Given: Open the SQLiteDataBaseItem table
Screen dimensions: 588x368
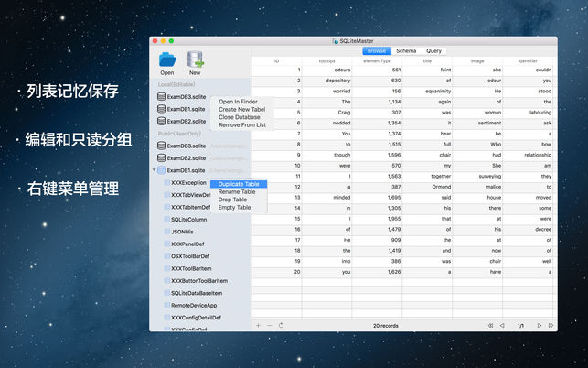Looking at the screenshot, I should (x=197, y=293).
